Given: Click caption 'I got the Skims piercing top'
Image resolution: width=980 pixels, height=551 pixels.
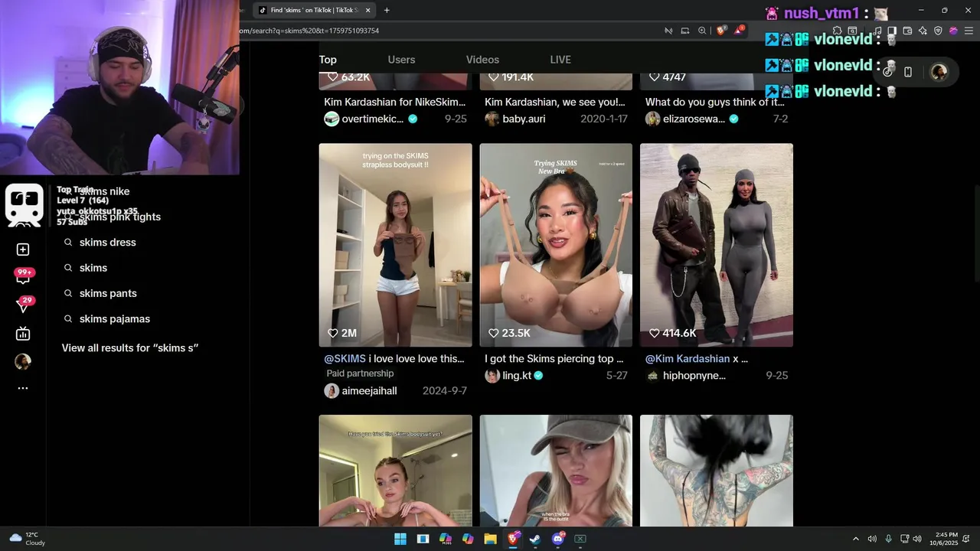Looking at the screenshot, I should (554, 358).
